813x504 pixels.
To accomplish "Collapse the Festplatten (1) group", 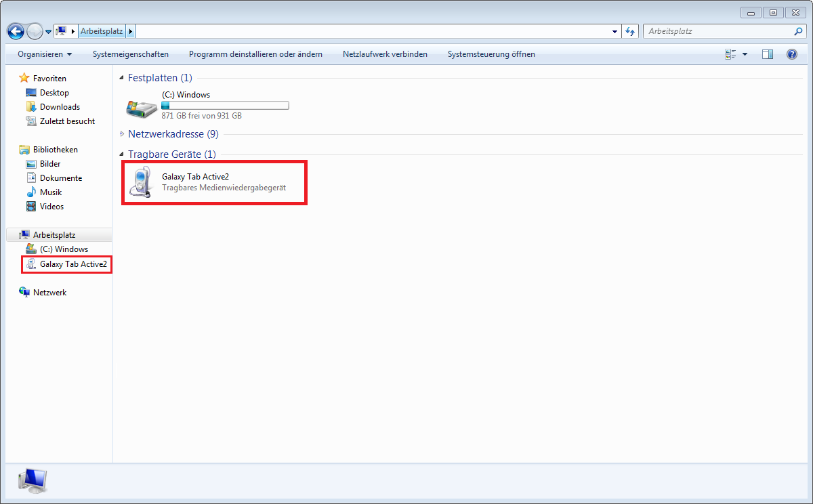I will click(x=122, y=78).
